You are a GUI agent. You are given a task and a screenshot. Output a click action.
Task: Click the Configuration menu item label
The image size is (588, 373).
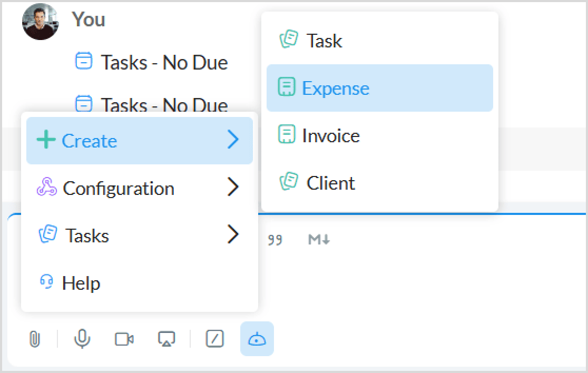118,188
